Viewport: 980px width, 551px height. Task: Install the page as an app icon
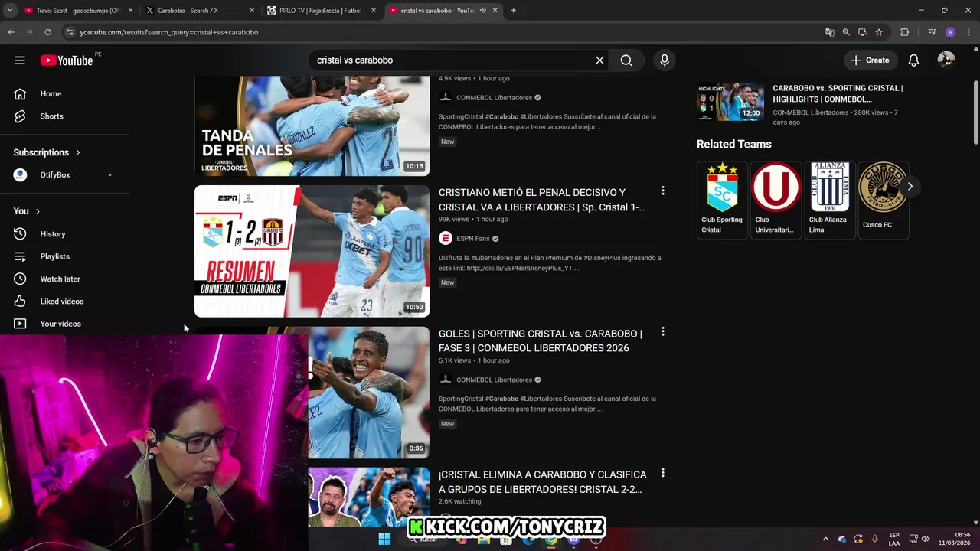click(862, 32)
